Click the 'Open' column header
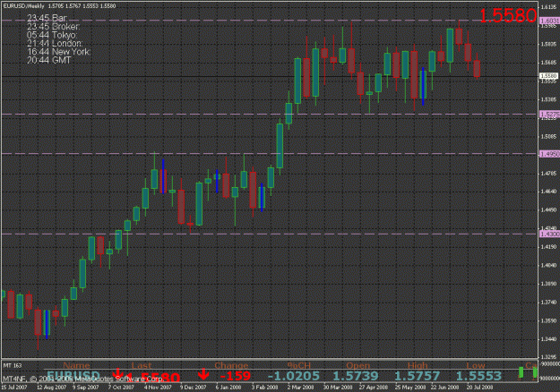The image size is (560, 392). pyautogui.click(x=358, y=366)
